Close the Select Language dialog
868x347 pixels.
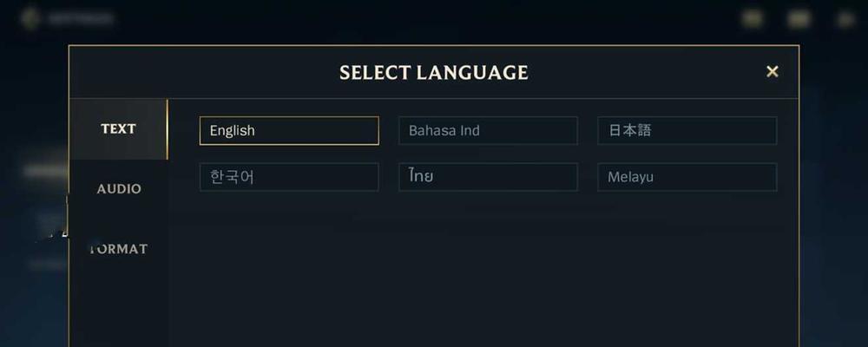coord(773,71)
